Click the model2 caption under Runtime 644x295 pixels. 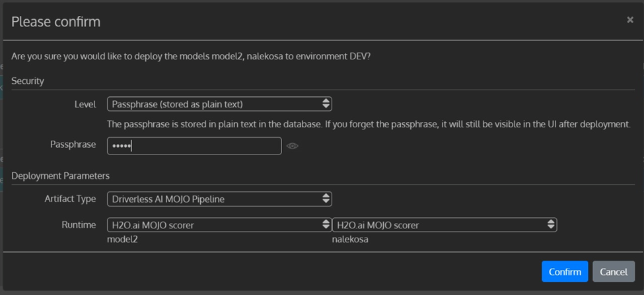coord(123,240)
